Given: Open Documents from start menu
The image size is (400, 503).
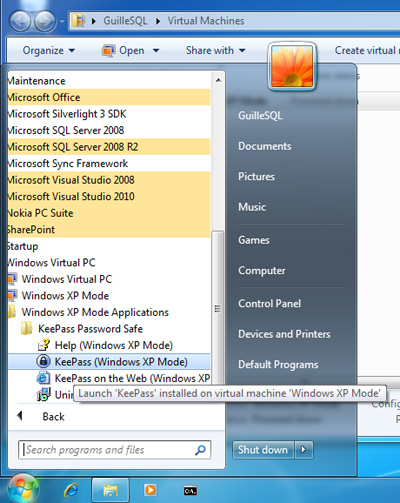Looking at the screenshot, I should [x=265, y=146].
